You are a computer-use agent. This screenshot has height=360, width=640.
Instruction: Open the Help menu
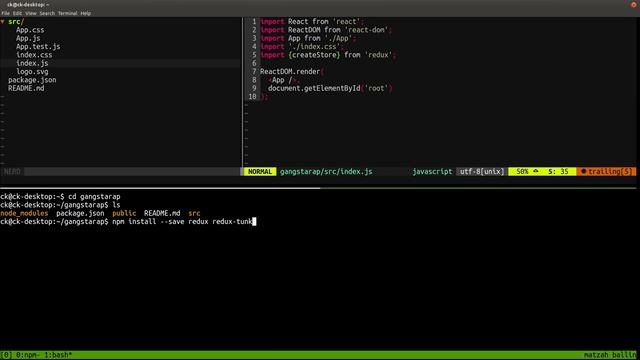pyautogui.click(x=85, y=13)
